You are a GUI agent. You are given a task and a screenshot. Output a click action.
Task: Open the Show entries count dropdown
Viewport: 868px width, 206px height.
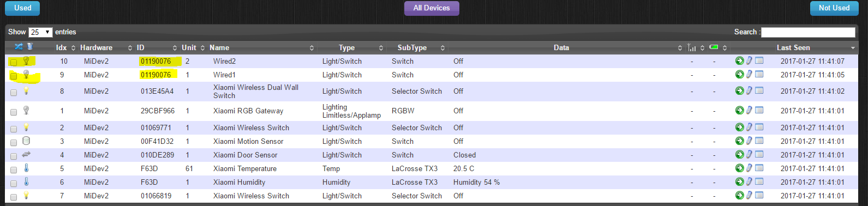click(40, 32)
